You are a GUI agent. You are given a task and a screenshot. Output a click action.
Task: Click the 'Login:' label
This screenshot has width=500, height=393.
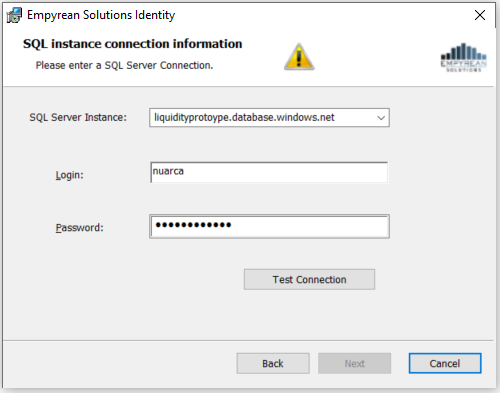(69, 175)
